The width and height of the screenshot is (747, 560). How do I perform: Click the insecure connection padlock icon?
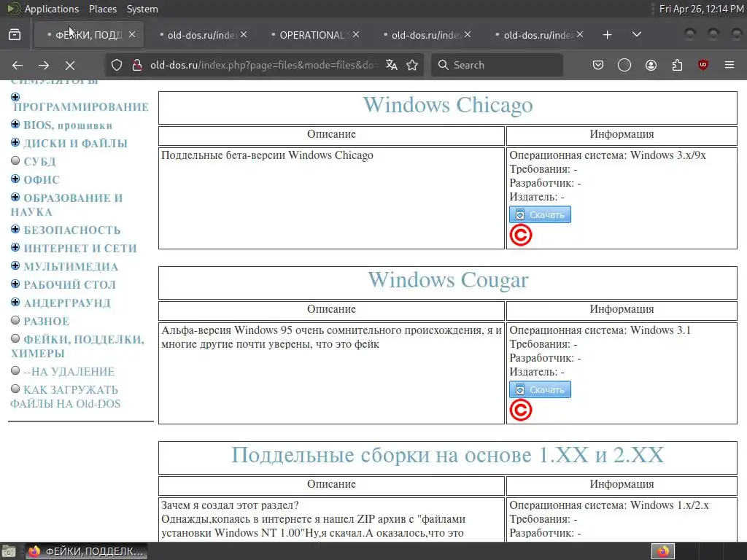137,65
